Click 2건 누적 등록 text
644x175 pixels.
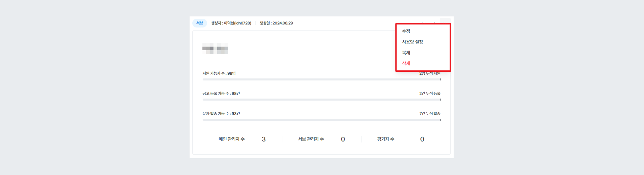tap(430, 94)
